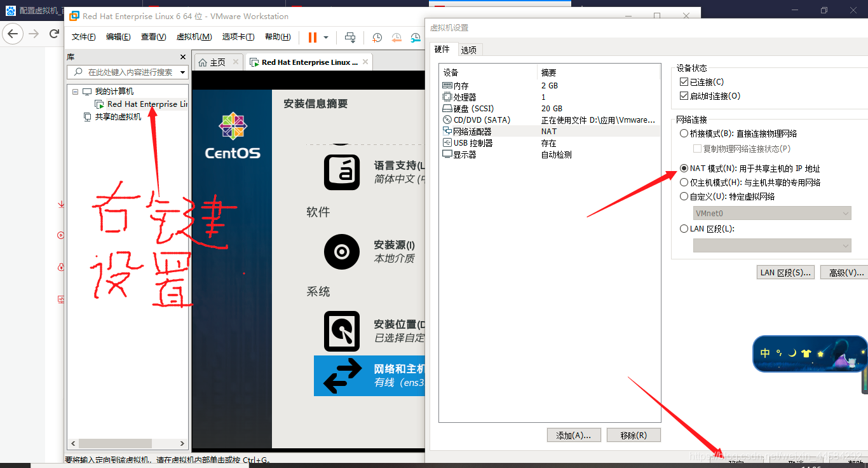Click the 硬盘 (SCSI) device icon
This screenshot has width=868, height=468.
click(447, 108)
